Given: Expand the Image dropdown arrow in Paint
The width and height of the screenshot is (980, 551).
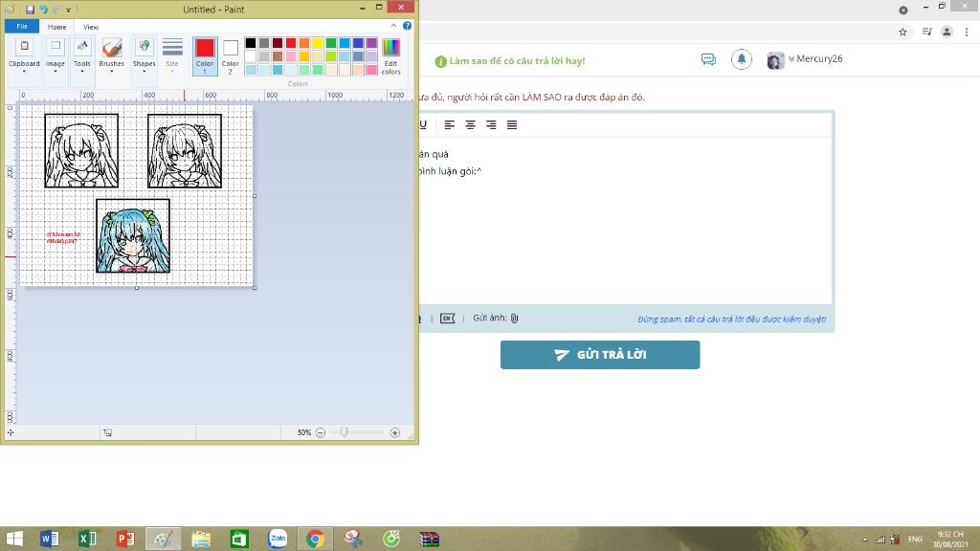Looking at the screenshot, I should pos(55,71).
